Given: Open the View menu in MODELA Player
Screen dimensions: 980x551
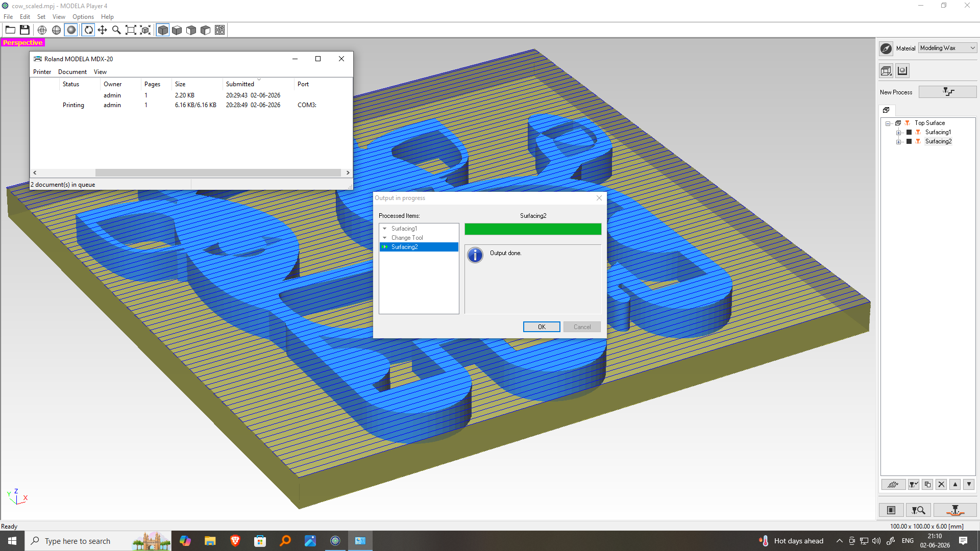Looking at the screenshot, I should click(x=59, y=17).
